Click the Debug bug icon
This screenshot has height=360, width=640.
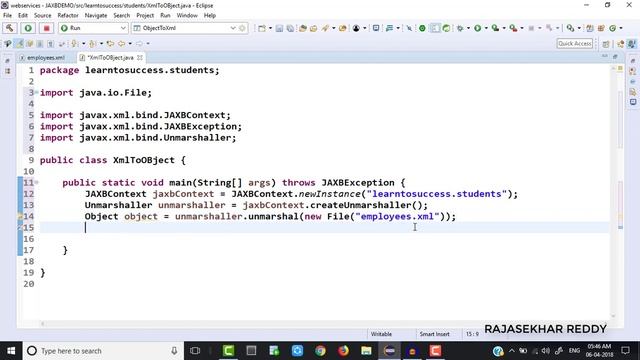point(460,28)
